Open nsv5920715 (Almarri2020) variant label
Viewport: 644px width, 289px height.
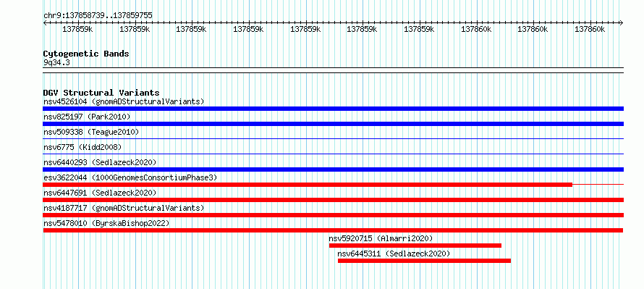381,238
